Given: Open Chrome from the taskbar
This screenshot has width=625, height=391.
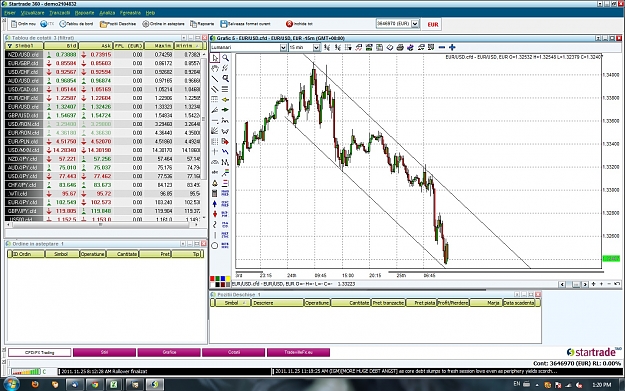Looking at the screenshot, I should coord(95,385).
